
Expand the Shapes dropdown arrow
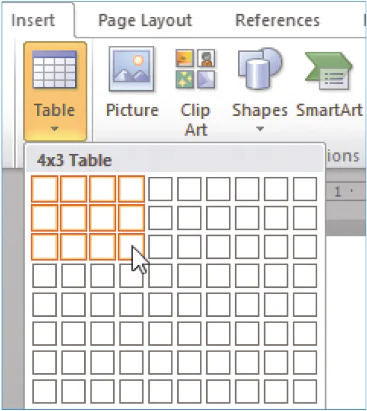click(260, 129)
